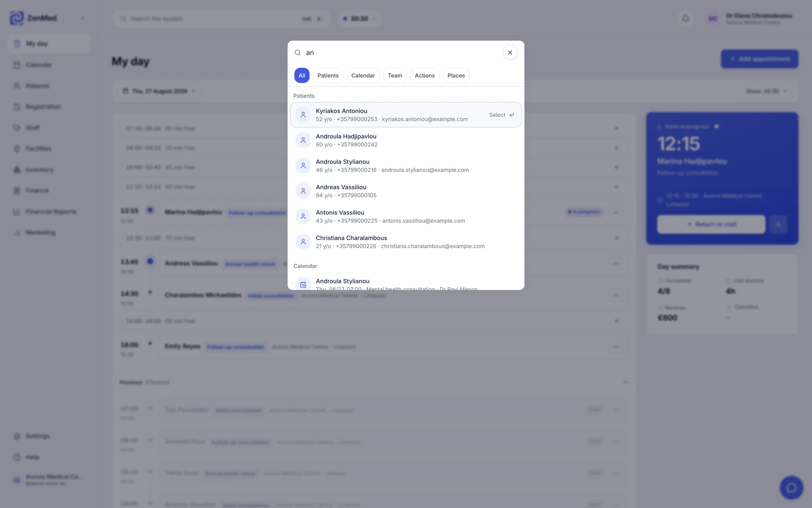The height and width of the screenshot is (508, 812).
Task: Click the magnifier icon in search dialog
Action: tap(298, 52)
